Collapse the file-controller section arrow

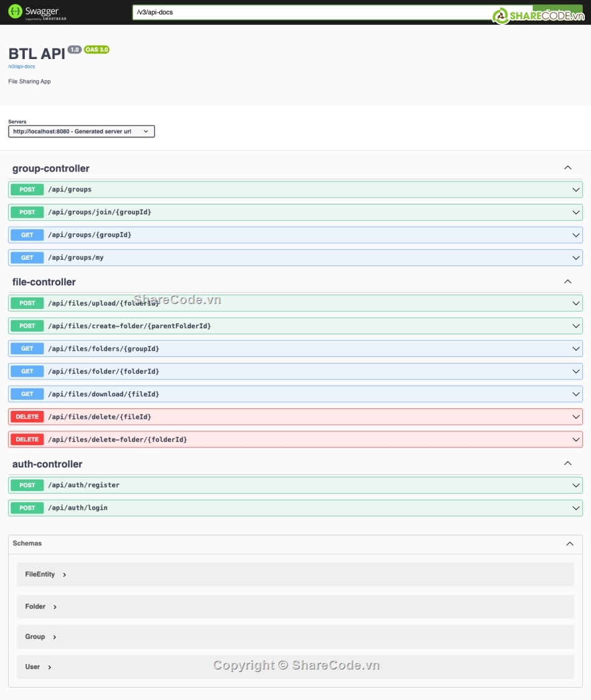point(567,282)
